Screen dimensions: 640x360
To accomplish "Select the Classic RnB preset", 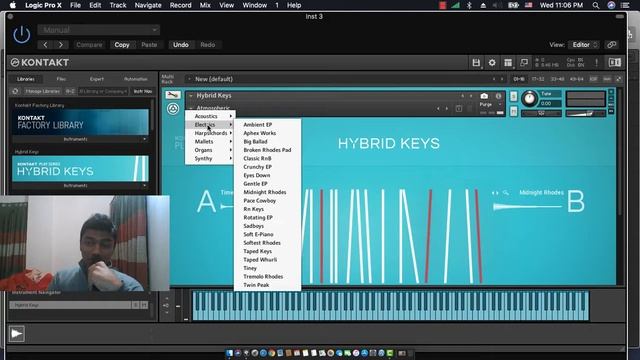I will point(267,158).
